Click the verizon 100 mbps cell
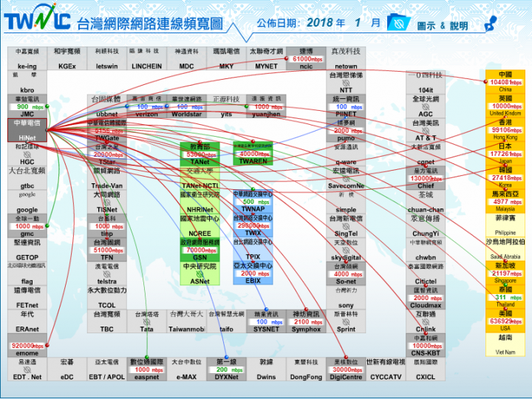This screenshot has height=399, width=532. click(x=146, y=106)
